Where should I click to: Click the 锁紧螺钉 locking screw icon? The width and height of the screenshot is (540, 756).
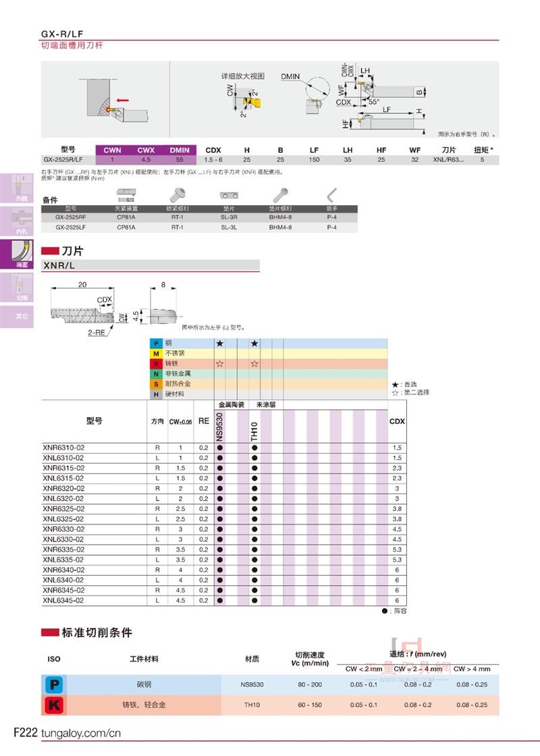pos(177,195)
